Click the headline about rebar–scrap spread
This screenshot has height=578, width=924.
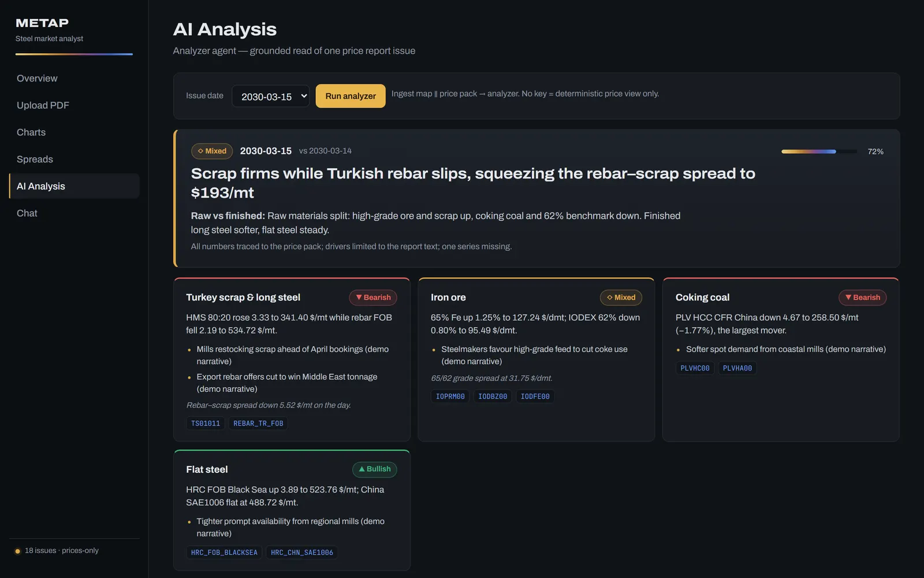tap(473, 183)
